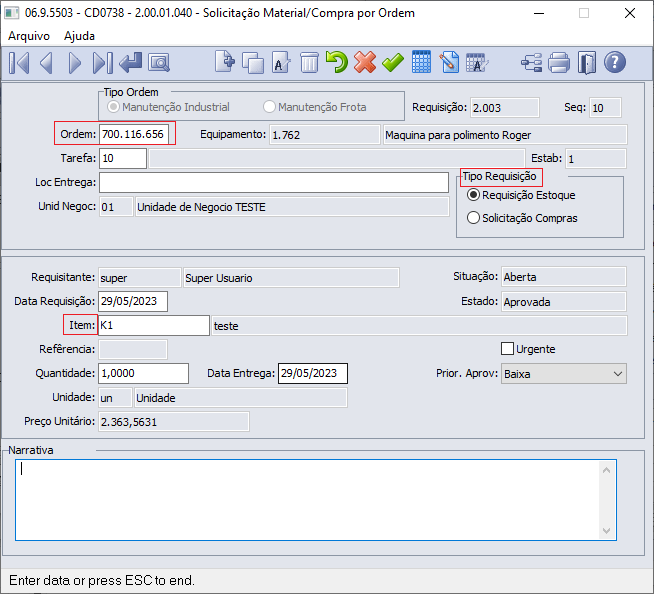Click the next record arrow
The height and width of the screenshot is (594, 654).
coord(75,62)
